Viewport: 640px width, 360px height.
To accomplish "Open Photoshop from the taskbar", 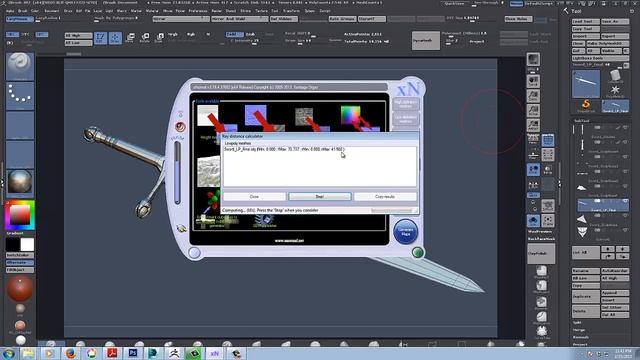I will point(133,353).
